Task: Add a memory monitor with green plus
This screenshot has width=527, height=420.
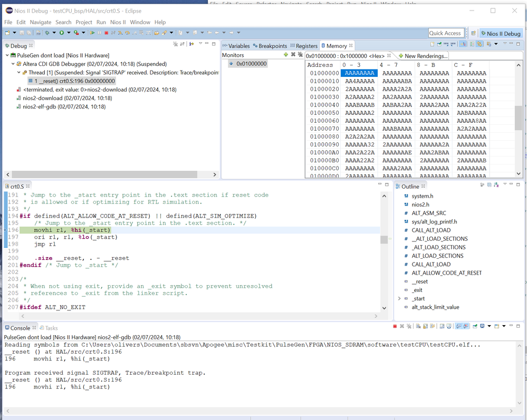Action: point(286,55)
